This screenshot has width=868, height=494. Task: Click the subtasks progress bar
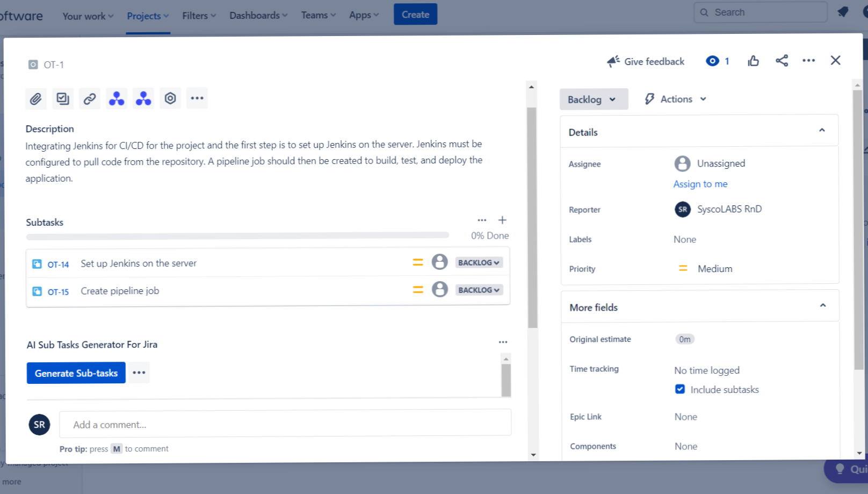236,235
